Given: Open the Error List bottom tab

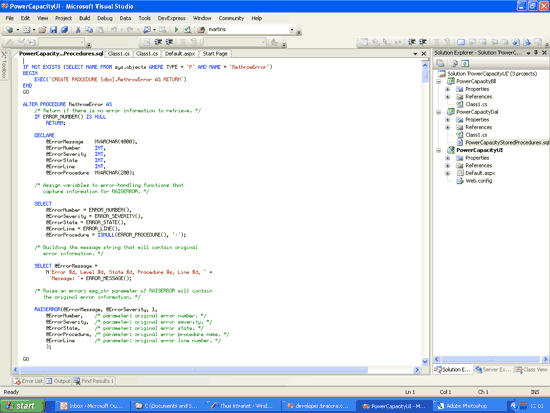Looking at the screenshot, I should point(28,381).
